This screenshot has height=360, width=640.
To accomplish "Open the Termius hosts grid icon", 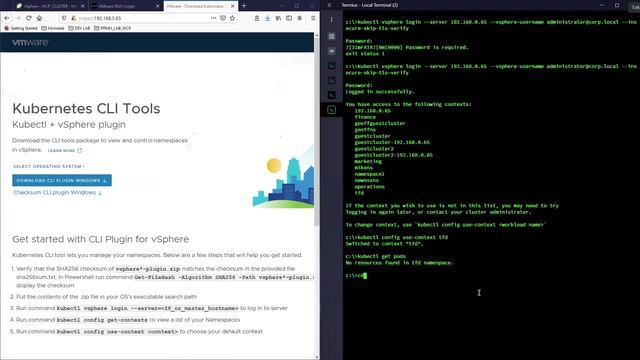I will [x=331, y=36].
